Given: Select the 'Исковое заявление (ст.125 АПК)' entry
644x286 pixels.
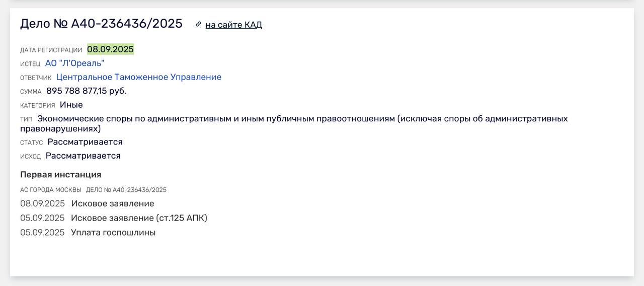Looking at the screenshot, I should [x=139, y=218].
